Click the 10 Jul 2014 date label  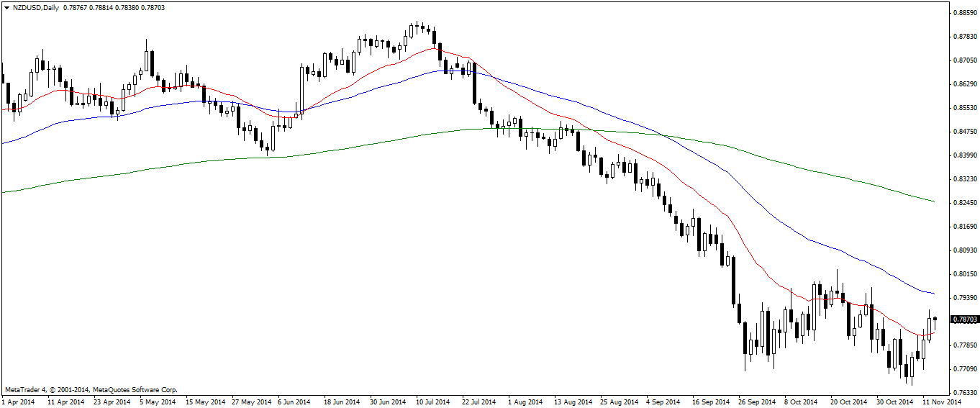click(x=433, y=402)
